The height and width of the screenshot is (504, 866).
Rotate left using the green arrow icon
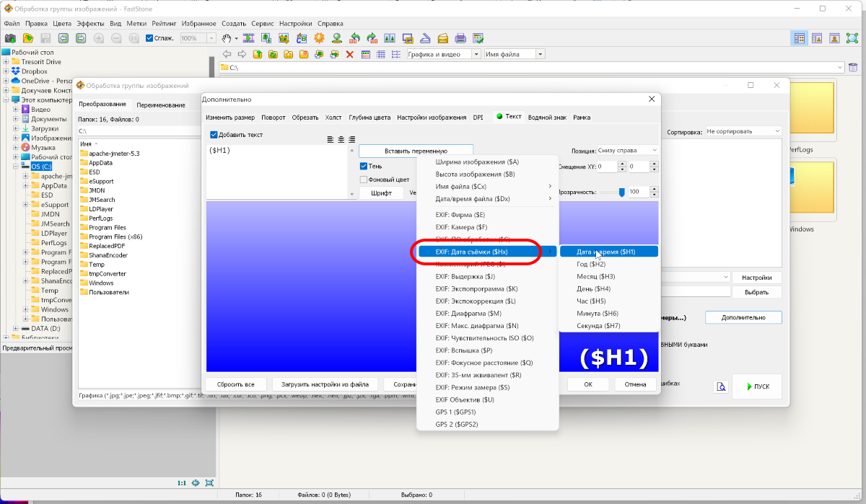click(354, 38)
